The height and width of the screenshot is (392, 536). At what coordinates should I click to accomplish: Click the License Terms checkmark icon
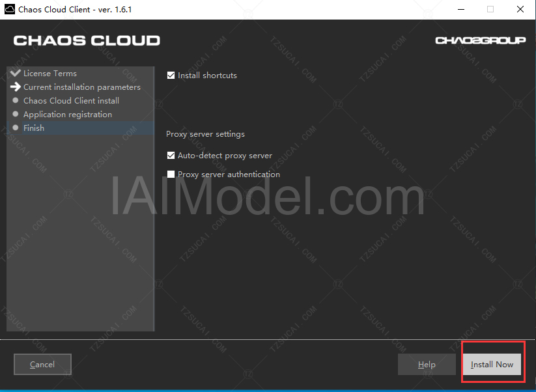16,73
